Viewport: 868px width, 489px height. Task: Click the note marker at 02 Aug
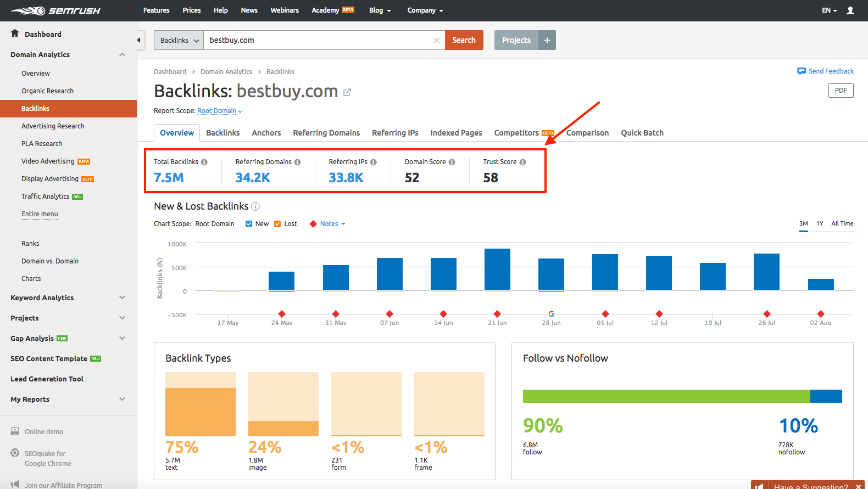click(821, 314)
